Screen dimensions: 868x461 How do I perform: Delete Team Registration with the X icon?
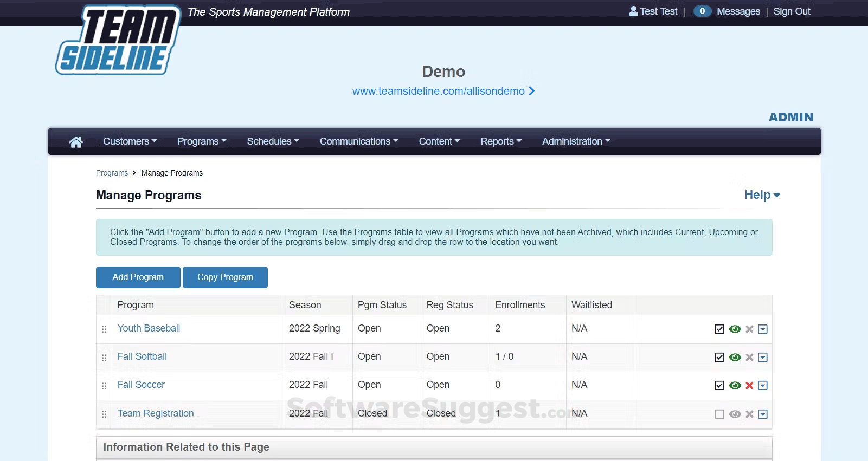[x=749, y=414]
